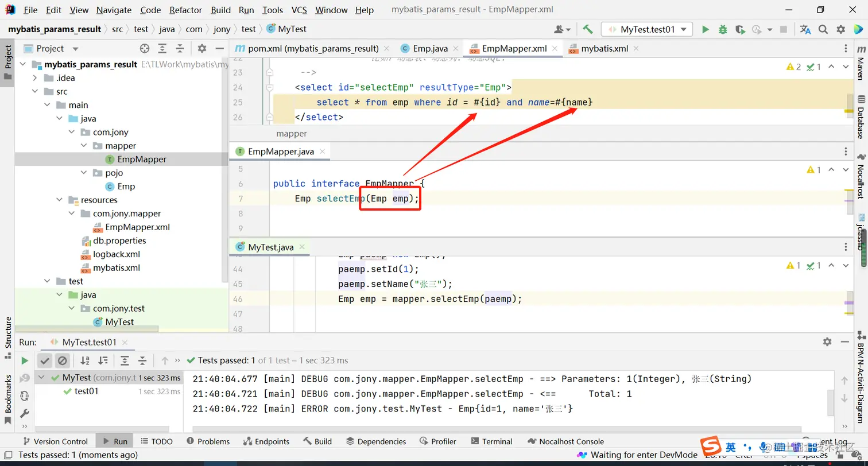
Task: Select db.properties in the project tree
Action: click(119, 241)
